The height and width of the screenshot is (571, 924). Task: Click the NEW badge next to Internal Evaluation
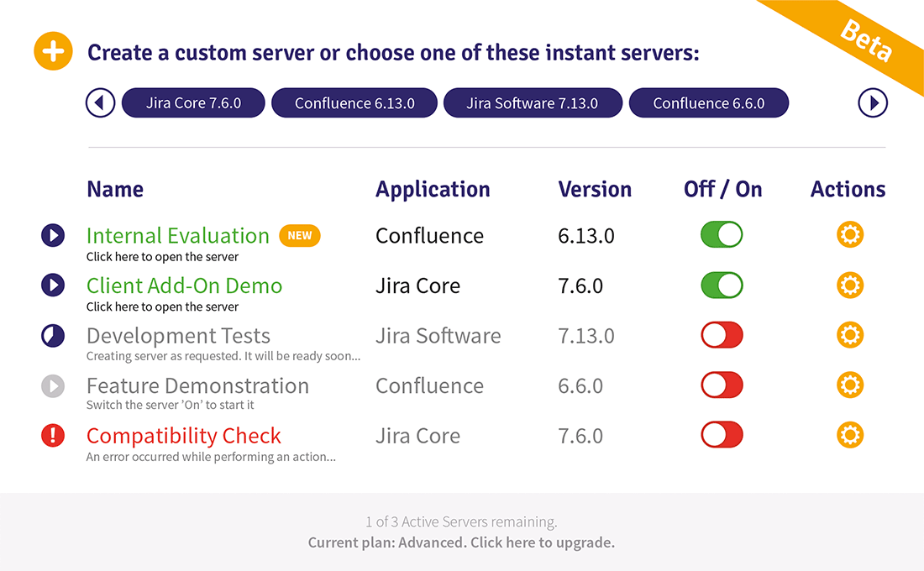click(x=300, y=236)
